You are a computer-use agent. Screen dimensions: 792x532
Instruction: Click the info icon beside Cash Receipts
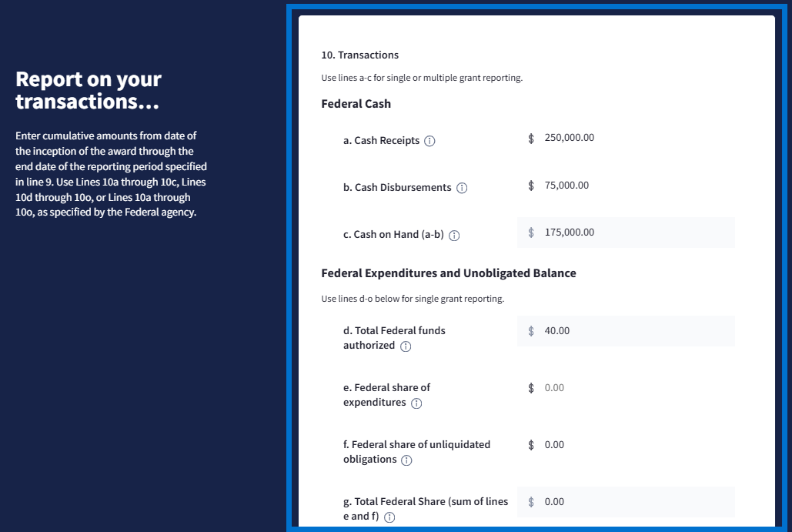[429, 141]
